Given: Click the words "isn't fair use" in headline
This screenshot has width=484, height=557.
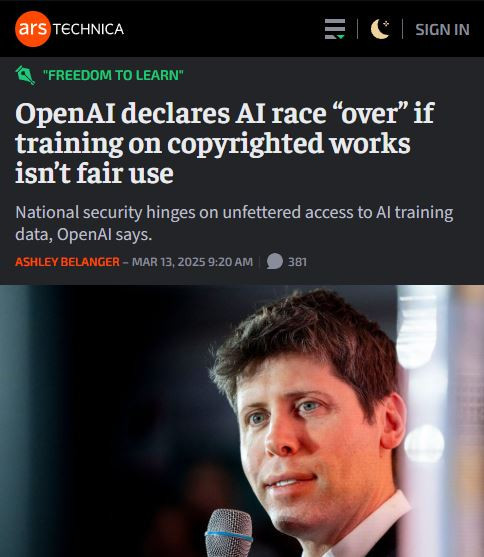Looking at the screenshot, I should pos(94,173).
